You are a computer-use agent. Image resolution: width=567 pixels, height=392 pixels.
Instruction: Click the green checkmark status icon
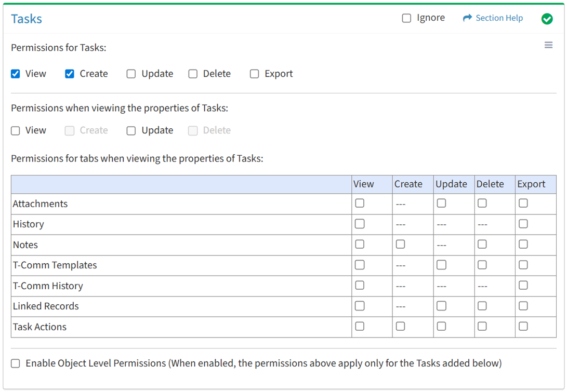click(547, 19)
